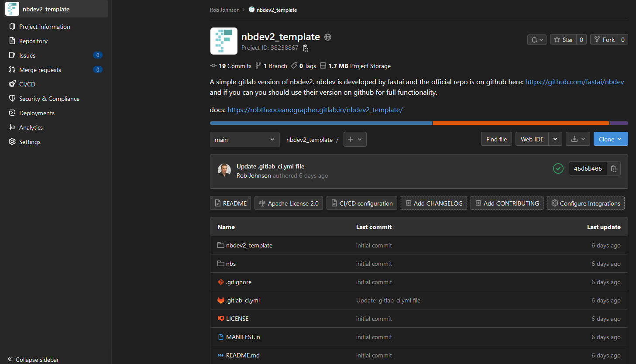
Task: Open project Settings in sidebar
Action: pos(30,142)
